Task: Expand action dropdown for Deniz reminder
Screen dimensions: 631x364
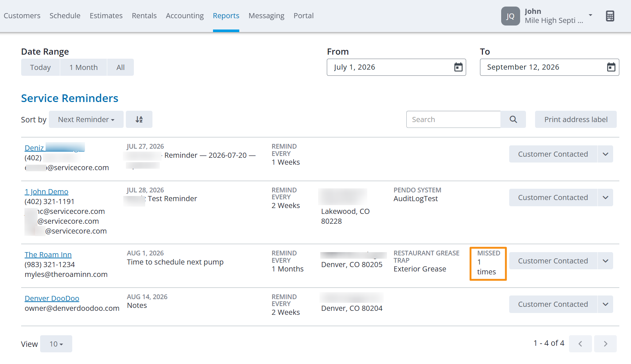Action: [605, 154]
